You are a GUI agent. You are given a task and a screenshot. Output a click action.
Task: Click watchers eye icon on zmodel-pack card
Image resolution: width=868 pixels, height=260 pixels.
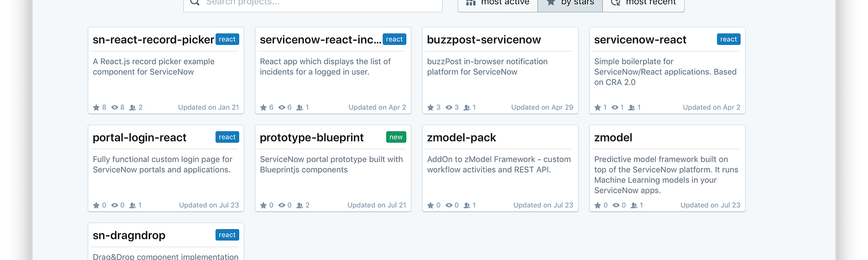click(449, 205)
